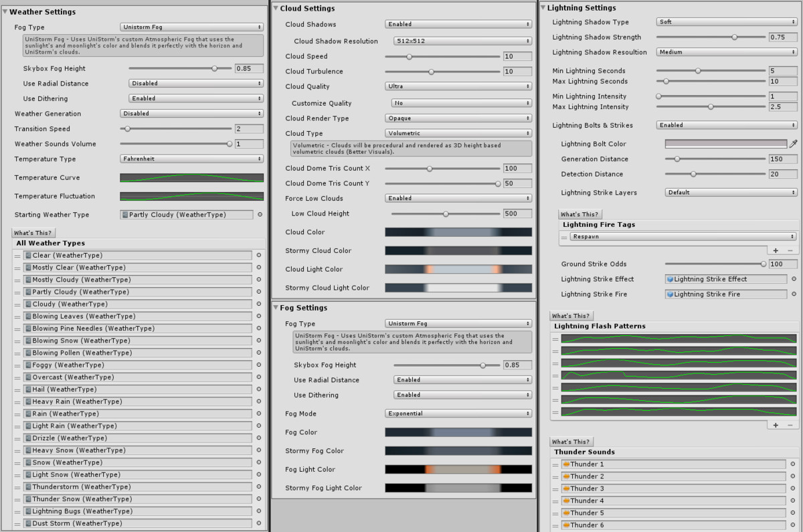803x532 pixels.
Task: Open object picker for Starting Weather Type
Action: click(x=260, y=215)
